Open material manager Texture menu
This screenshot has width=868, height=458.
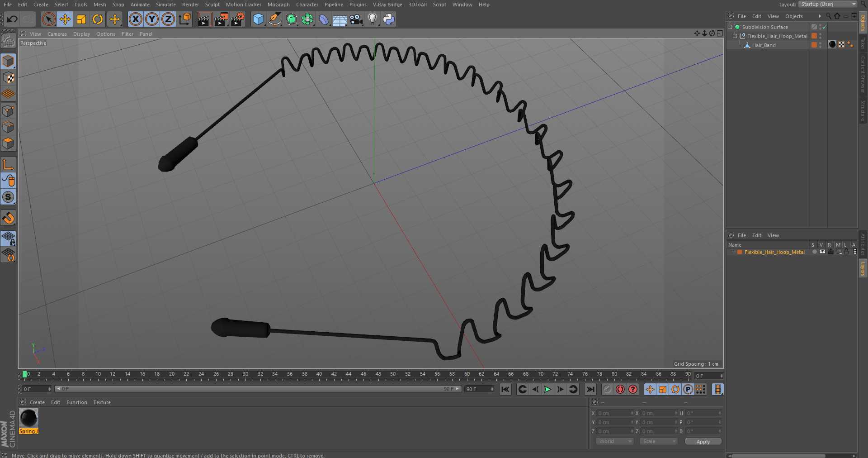pos(102,402)
